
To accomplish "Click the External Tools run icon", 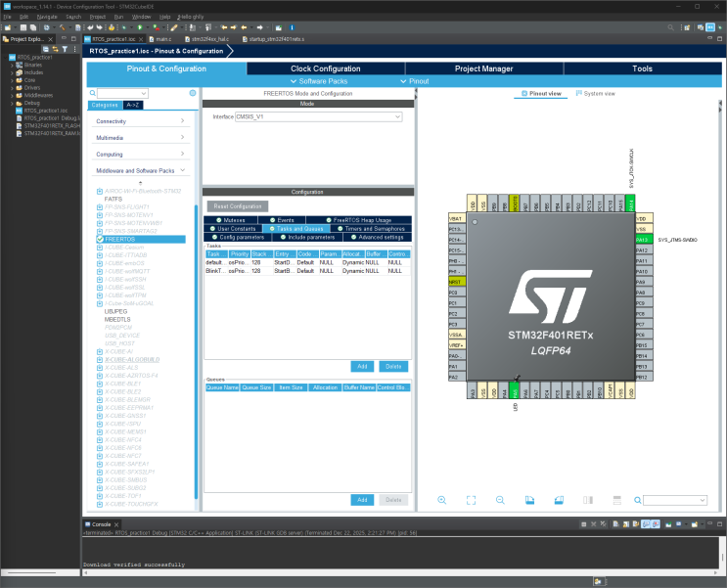I will 157,27.
